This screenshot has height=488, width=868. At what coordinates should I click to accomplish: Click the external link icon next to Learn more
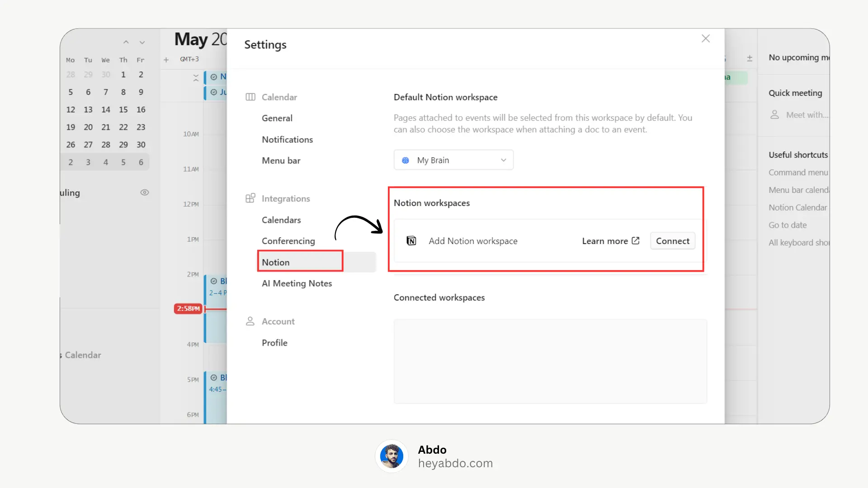[636, 241]
